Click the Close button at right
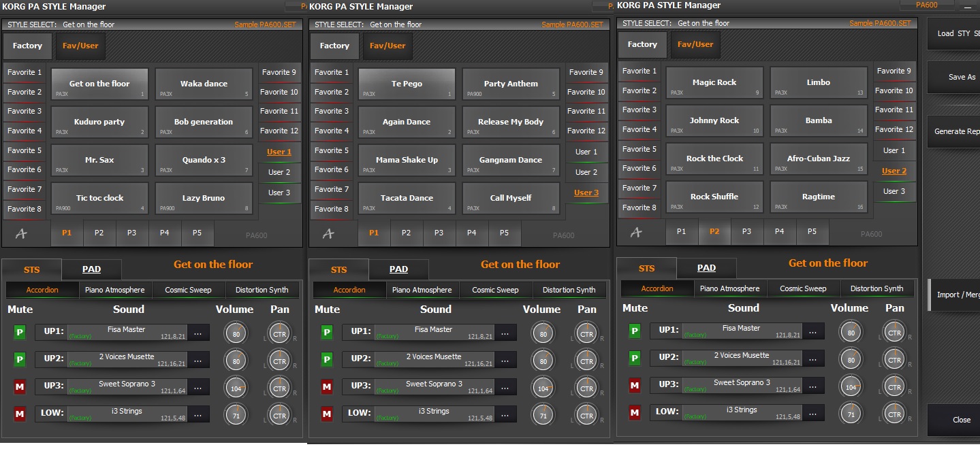 click(954, 420)
